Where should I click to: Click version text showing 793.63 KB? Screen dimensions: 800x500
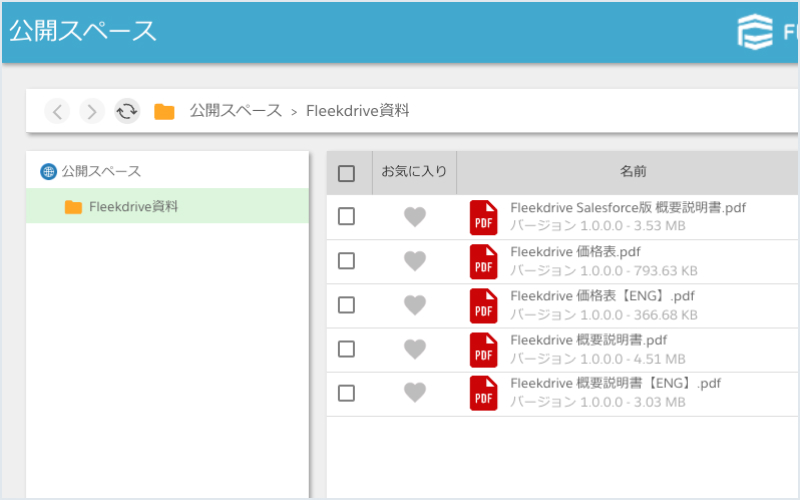pos(604,271)
